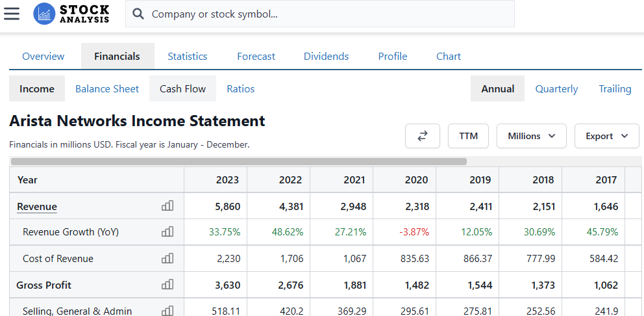
Task: Click the Revenue row chart icon
Action: tap(167, 206)
